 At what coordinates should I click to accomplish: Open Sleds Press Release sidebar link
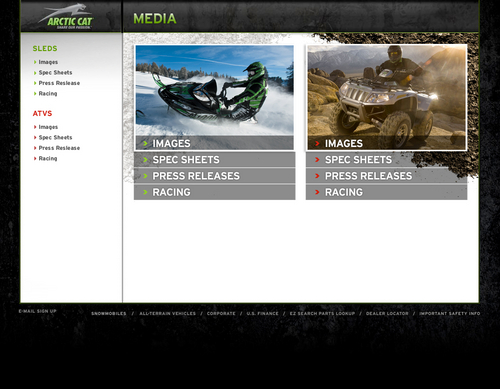59,83
